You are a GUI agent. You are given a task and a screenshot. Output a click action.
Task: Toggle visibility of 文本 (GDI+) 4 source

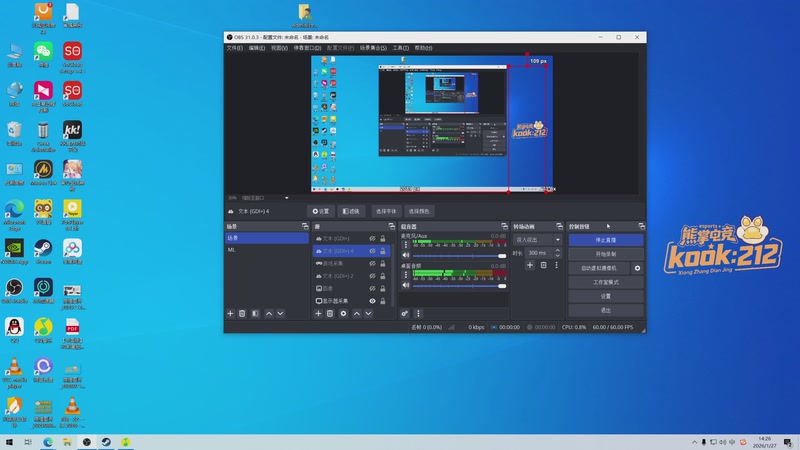tap(372, 251)
